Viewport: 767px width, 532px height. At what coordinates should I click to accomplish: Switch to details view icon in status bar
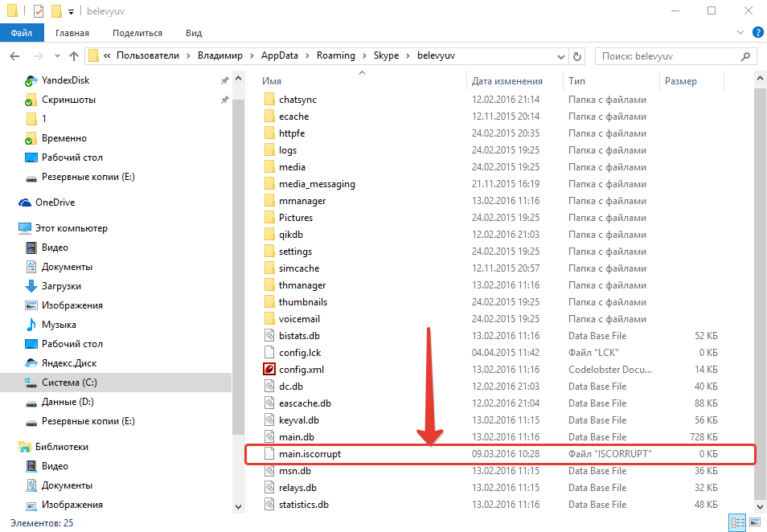tap(738, 523)
